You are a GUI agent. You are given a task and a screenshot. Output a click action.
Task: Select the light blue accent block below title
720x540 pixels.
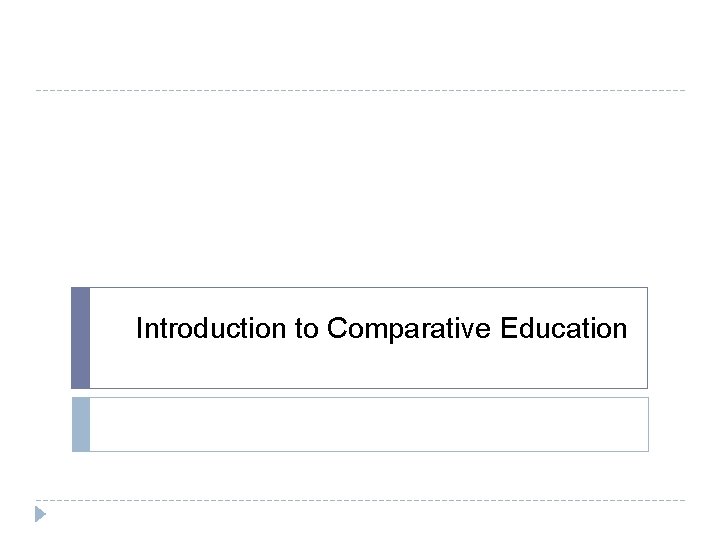pos(81,424)
